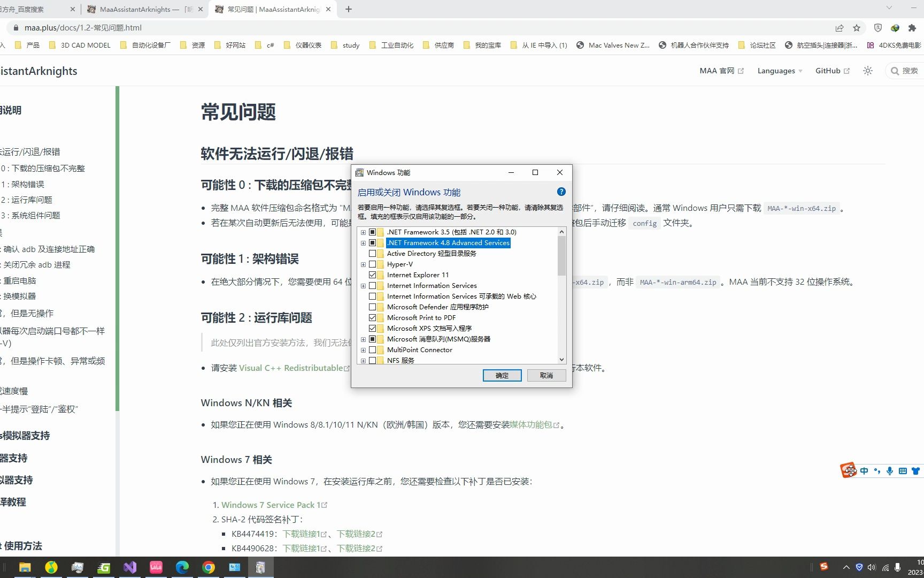The width and height of the screenshot is (924, 578).
Task: Switch to the Baidu search tab
Action: coord(37,9)
